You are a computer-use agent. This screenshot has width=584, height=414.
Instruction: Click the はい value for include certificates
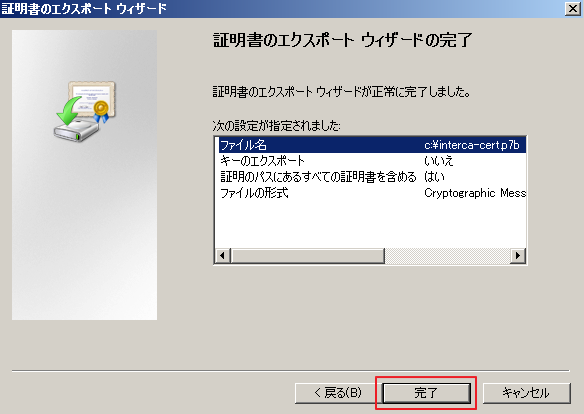point(434,177)
